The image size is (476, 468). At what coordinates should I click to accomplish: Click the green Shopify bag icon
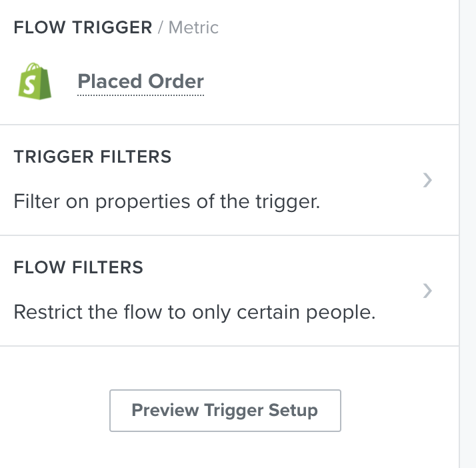35,81
